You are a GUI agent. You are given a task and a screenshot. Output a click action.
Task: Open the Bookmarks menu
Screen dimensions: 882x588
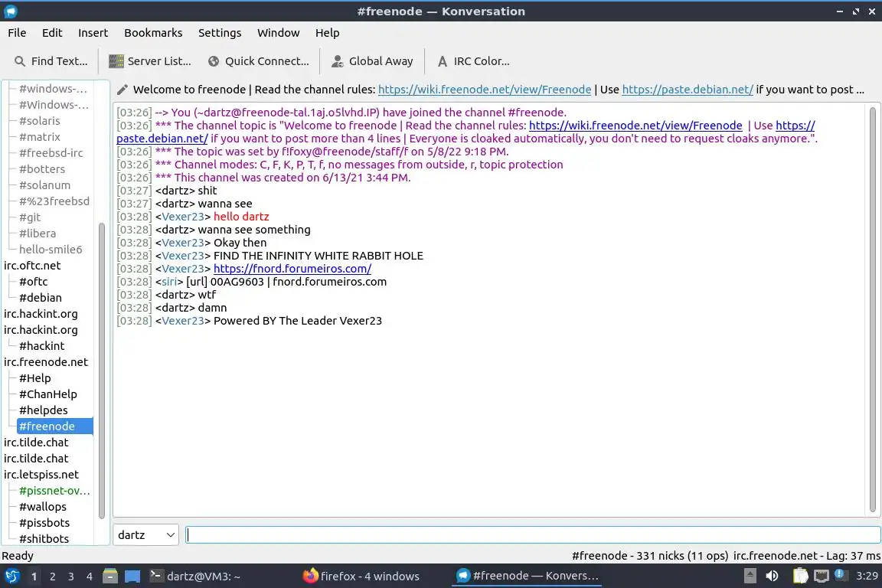153,33
